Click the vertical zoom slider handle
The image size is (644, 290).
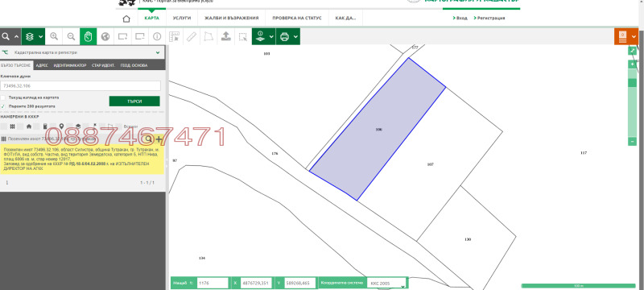[632, 82]
